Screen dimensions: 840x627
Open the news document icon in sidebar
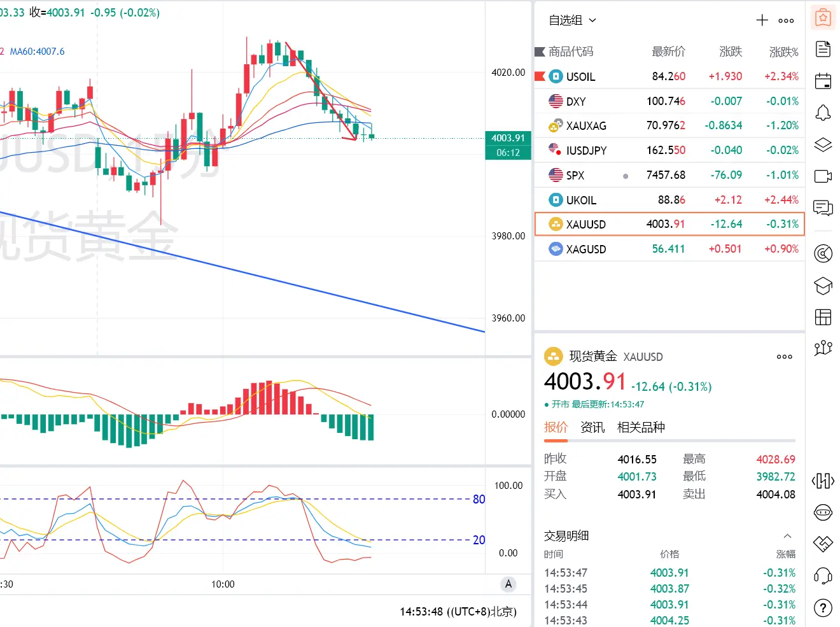[823, 49]
